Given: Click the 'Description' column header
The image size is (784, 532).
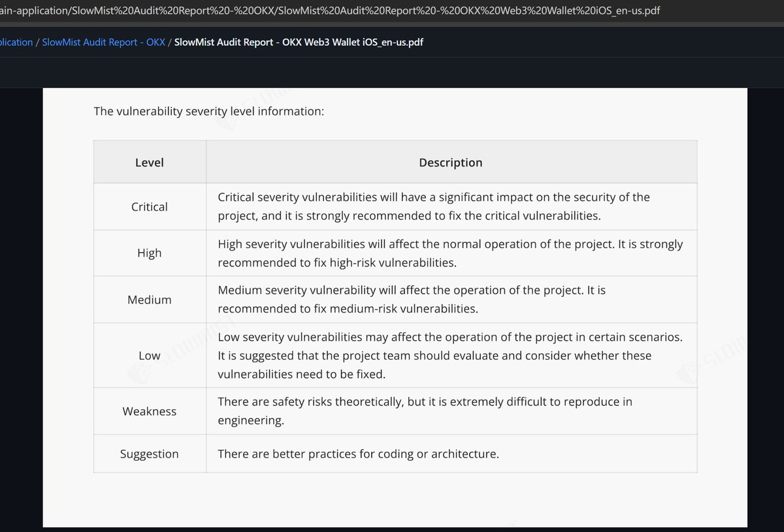Looking at the screenshot, I should point(451,163).
